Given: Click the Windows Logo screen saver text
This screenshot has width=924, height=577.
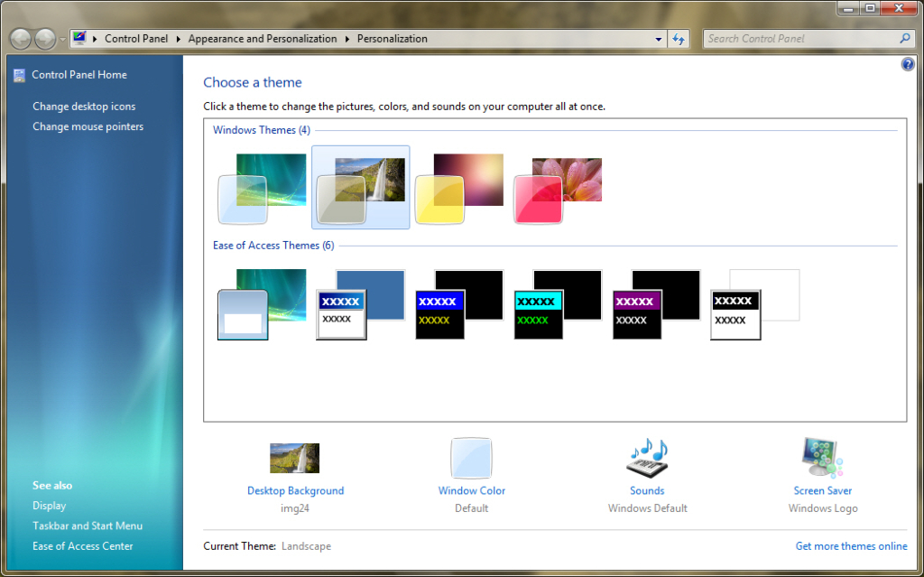Looking at the screenshot, I should pos(823,508).
